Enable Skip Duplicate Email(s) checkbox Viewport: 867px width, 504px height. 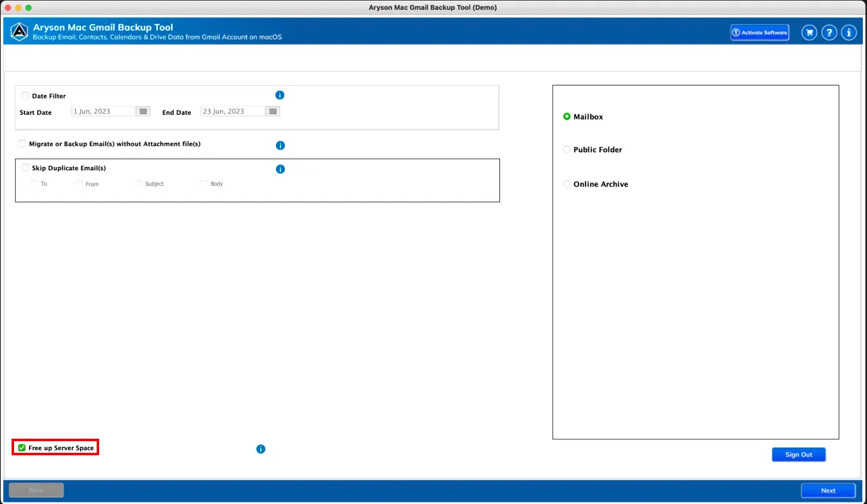(25, 168)
